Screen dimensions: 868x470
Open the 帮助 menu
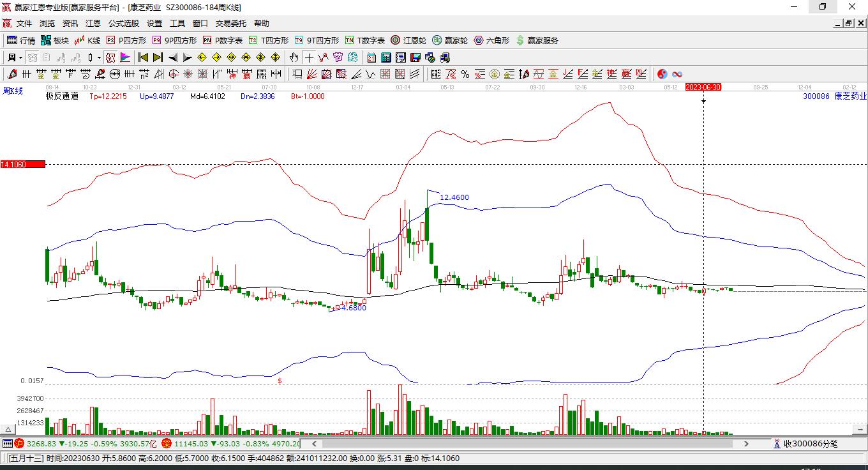[262, 24]
